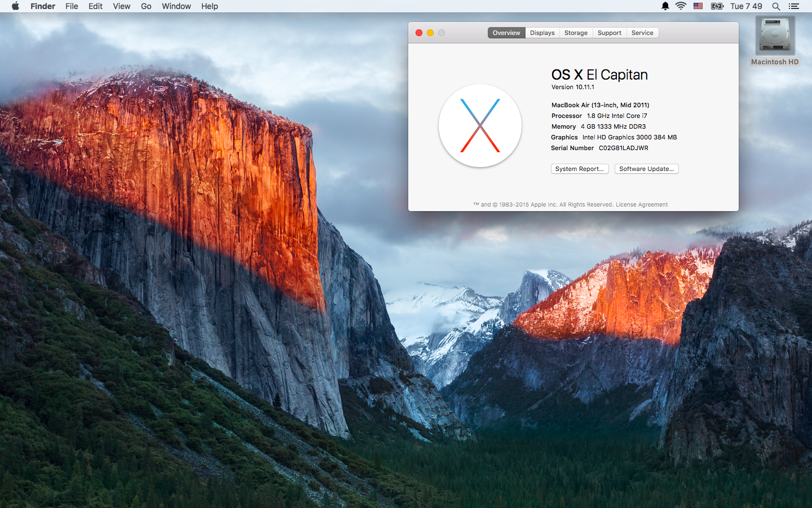
Task: Click the Intel HD Graphics 3000 384 MB text
Action: point(630,137)
